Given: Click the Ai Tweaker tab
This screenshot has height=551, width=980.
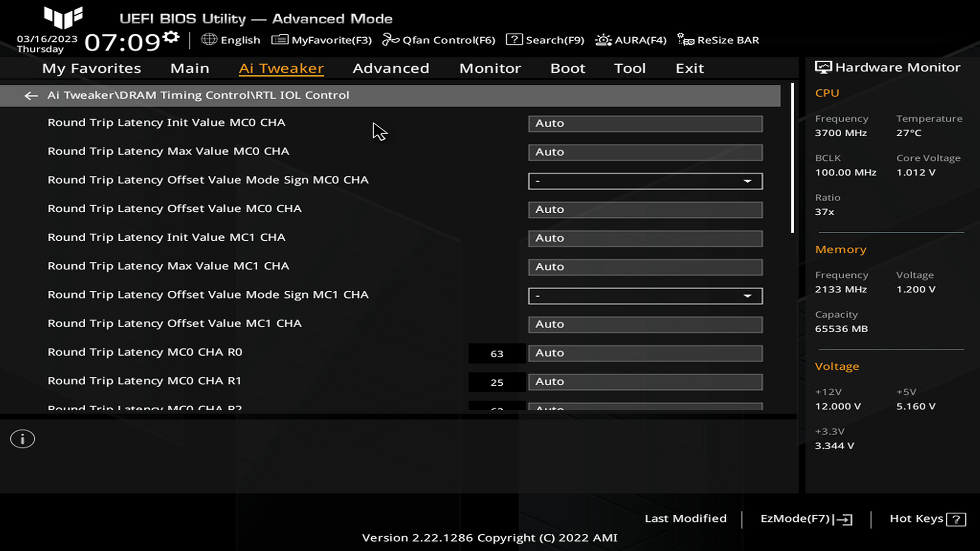Looking at the screenshot, I should [281, 68].
